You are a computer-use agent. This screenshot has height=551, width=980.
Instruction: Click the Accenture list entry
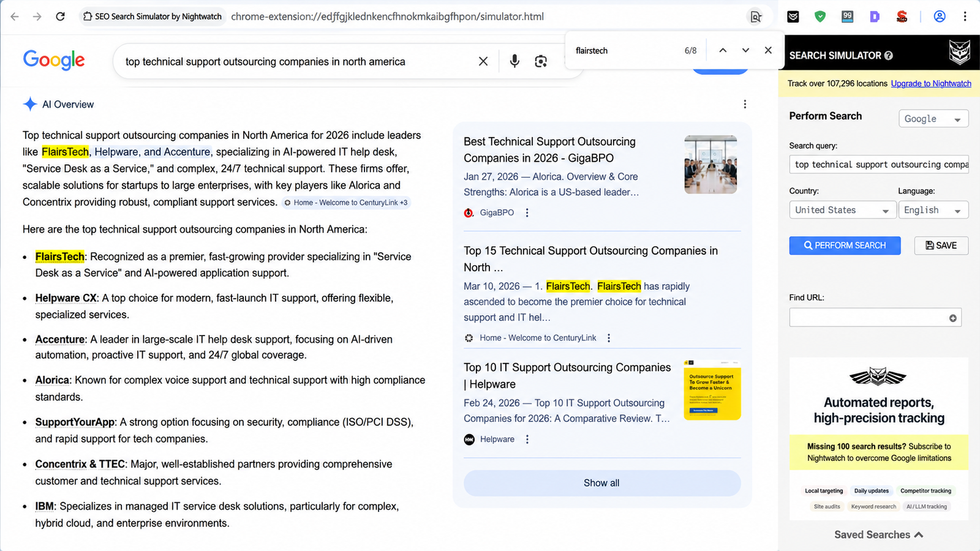[60, 339]
